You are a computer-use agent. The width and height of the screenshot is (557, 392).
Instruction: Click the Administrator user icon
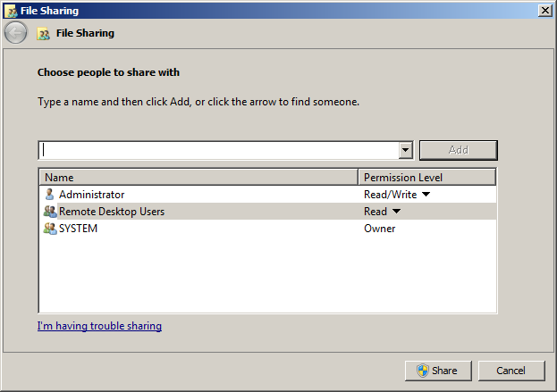[x=49, y=195]
